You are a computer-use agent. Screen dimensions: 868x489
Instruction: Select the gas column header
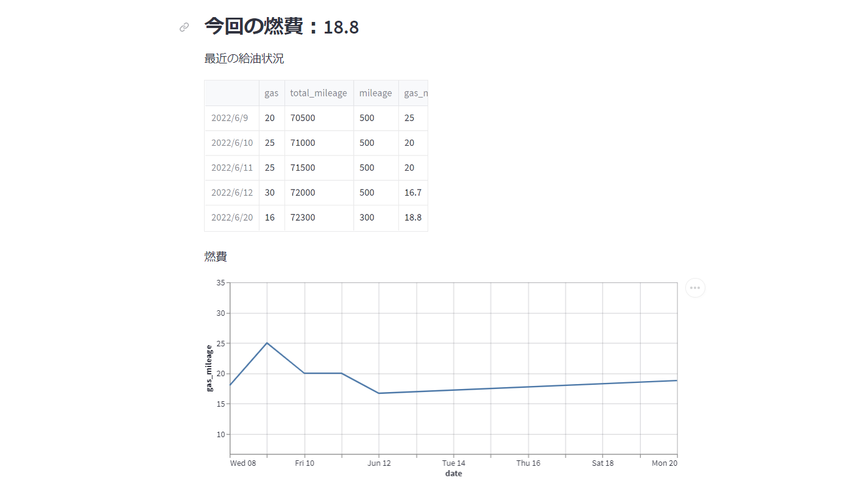click(x=271, y=93)
